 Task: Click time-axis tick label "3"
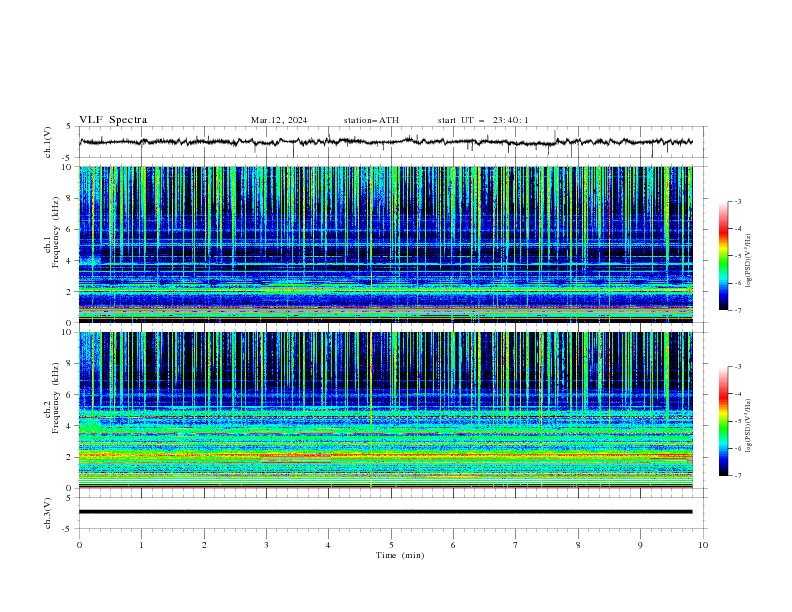click(x=266, y=545)
